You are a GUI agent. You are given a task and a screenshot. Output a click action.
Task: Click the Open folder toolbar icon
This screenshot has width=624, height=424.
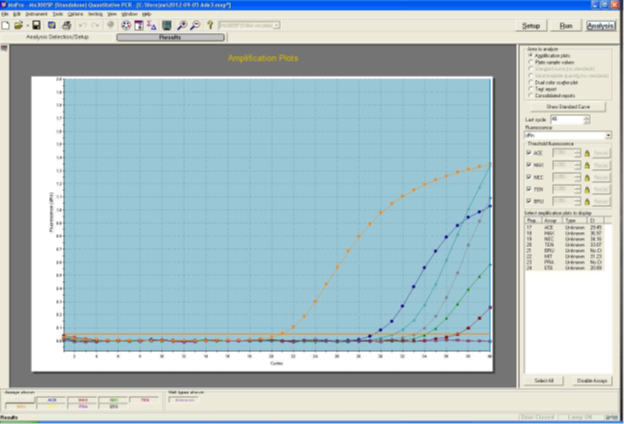(21, 25)
